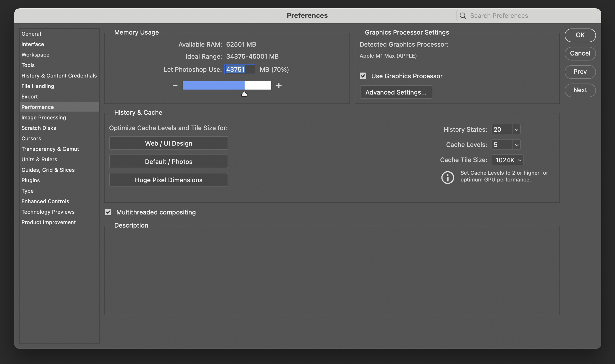Open Cache Tile Size 1024K dropdown
Viewport: 615px width, 364px height.
coord(508,160)
